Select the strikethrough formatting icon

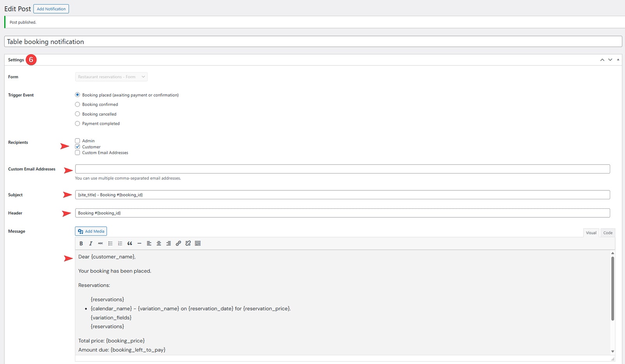click(100, 243)
